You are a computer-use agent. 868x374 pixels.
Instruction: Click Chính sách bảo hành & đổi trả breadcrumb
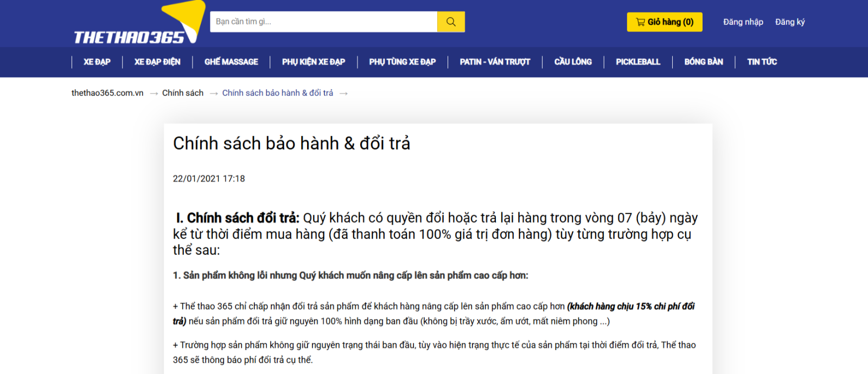278,93
